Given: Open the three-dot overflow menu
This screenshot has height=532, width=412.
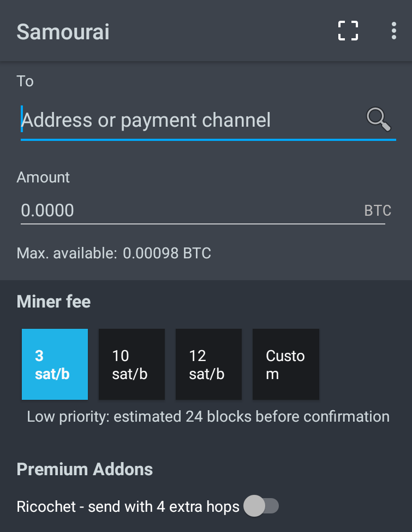Looking at the screenshot, I should tap(393, 31).
